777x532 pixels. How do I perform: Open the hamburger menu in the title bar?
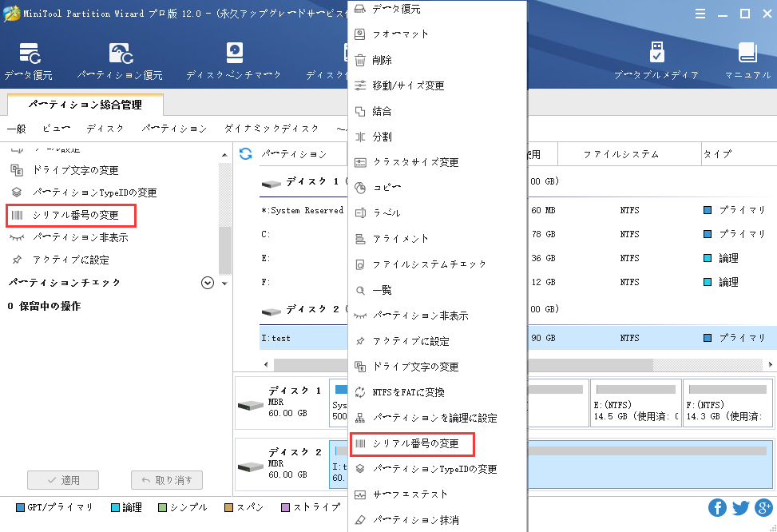[x=700, y=13]
